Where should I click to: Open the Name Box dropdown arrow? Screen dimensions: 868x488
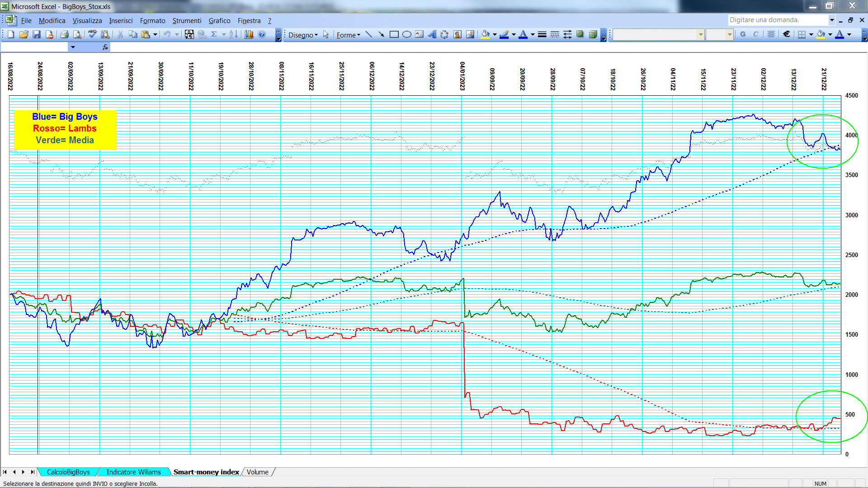tap(73, 47)
